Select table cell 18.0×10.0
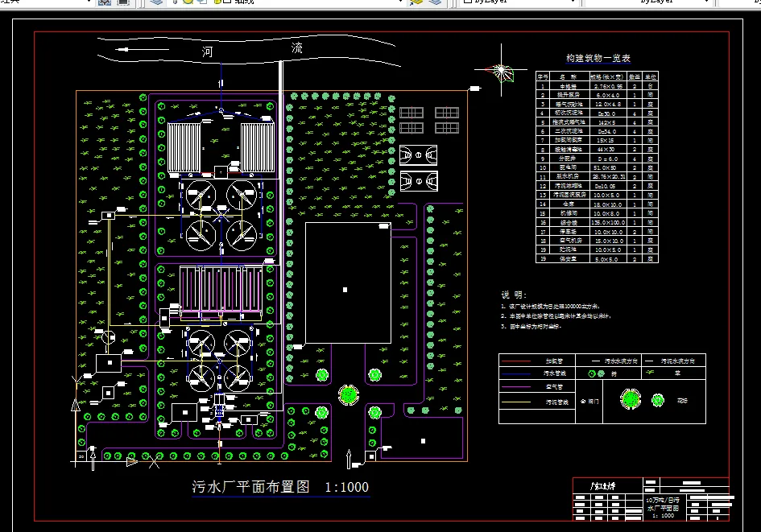Screen dimensions: 761x532 pos(608,204)
